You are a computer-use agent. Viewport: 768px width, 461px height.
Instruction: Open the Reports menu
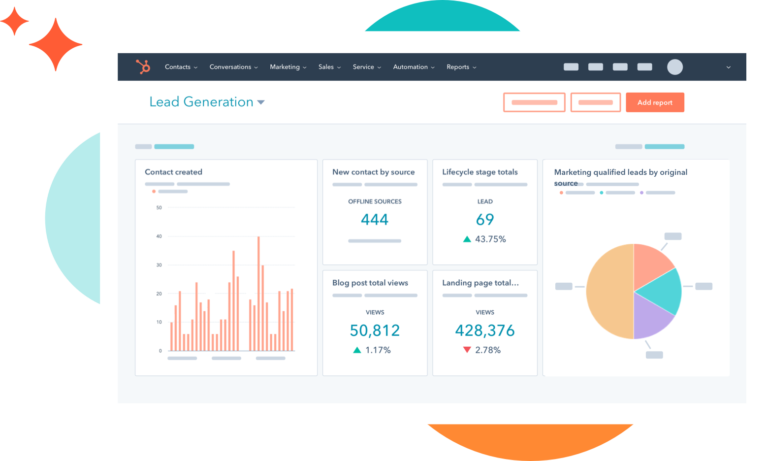(461, 67)
